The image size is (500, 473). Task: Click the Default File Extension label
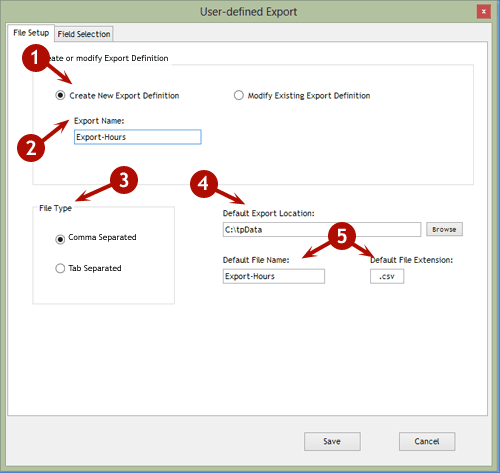click(412, 260)
